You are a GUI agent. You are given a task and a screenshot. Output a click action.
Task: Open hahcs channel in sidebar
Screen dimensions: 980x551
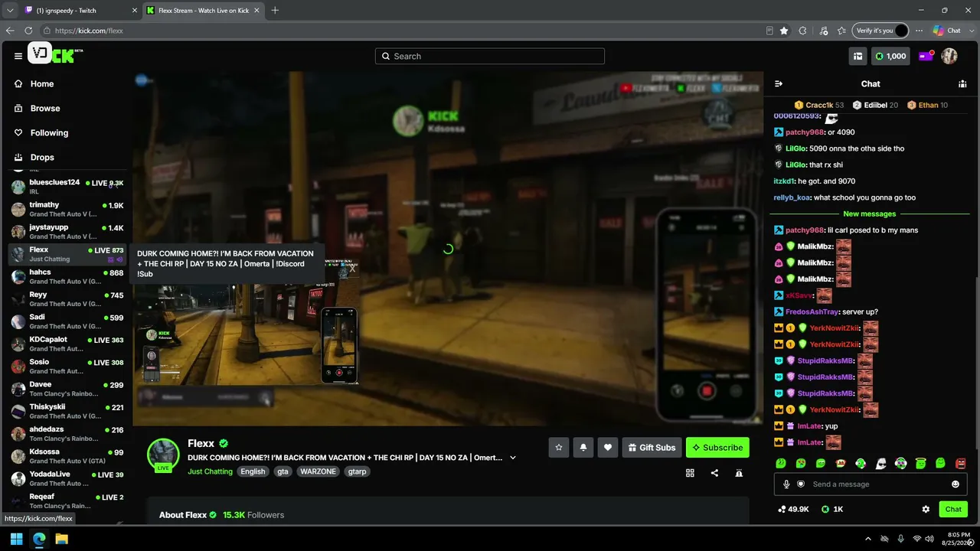pyautogui.click(x=67, y=276)
